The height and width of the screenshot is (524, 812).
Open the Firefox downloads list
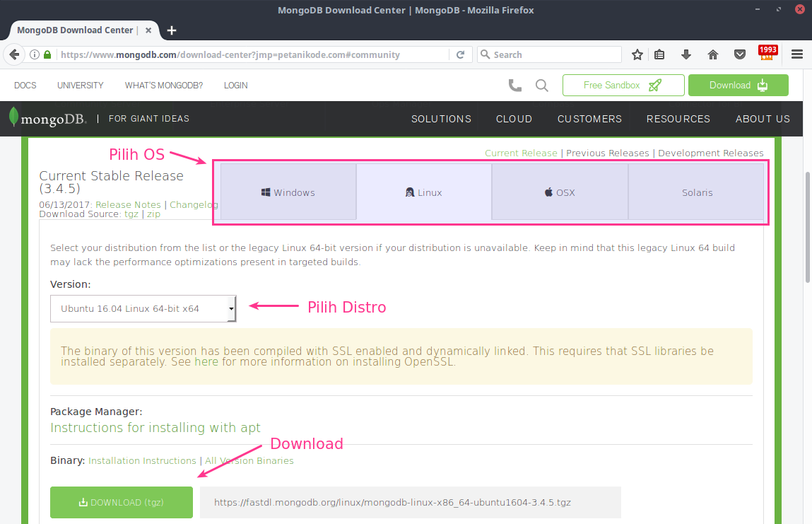pos(686,54)
